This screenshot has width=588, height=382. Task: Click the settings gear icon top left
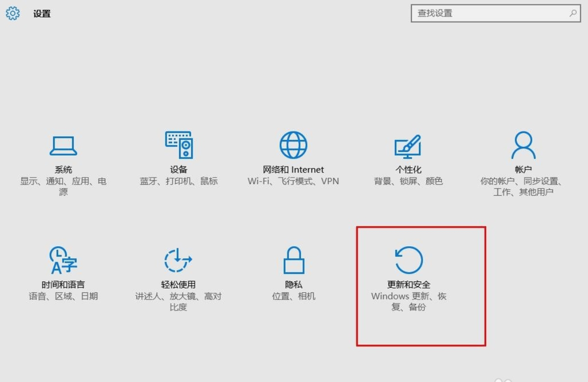(x=12, y=13)
